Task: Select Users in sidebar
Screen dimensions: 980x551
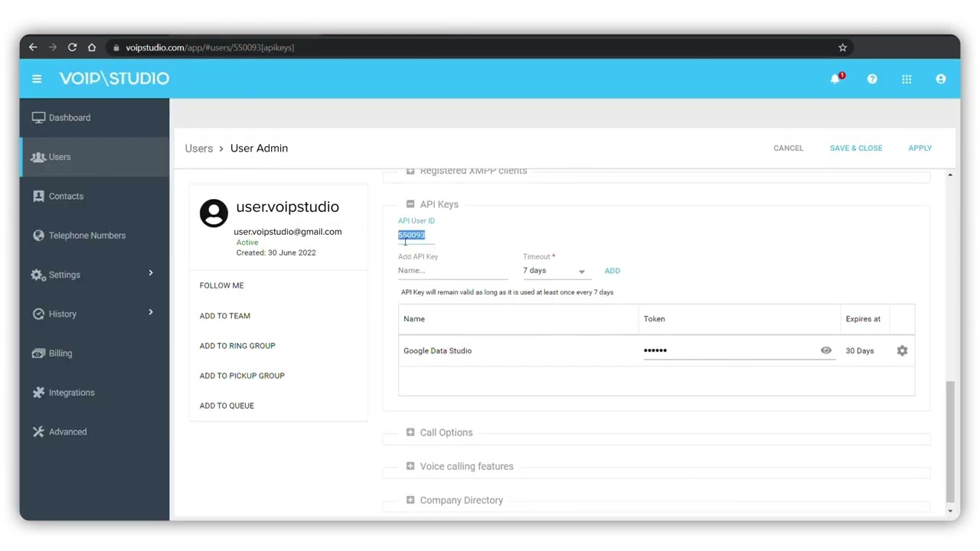Action: [x=94, y=157]
